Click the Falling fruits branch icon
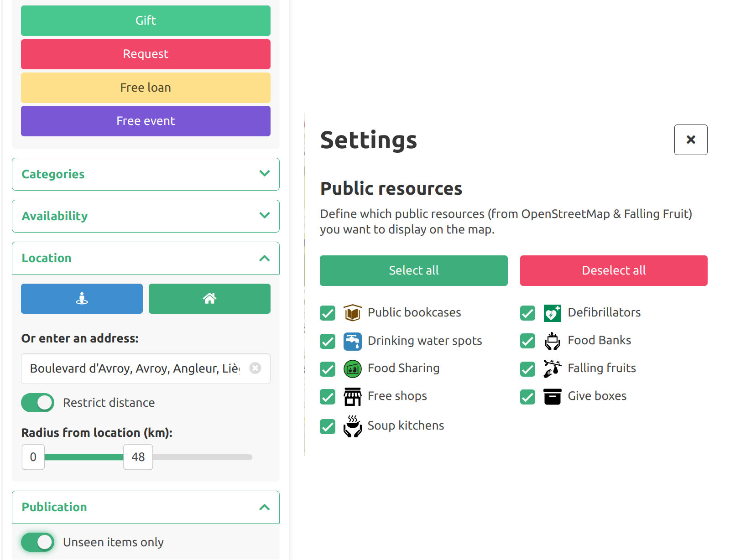This screenshot has height=560, width=730. (x=552, y=368)
